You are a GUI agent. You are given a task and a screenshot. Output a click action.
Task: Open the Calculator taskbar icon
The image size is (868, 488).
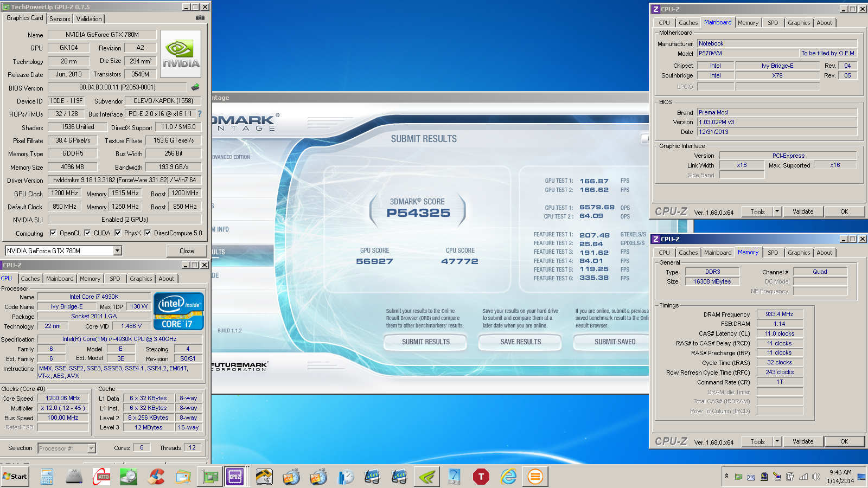[47, 477]
